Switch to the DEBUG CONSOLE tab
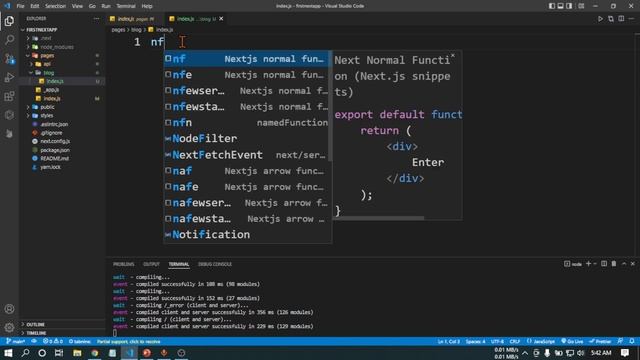640x360 pixels. (x=215, y=264)
